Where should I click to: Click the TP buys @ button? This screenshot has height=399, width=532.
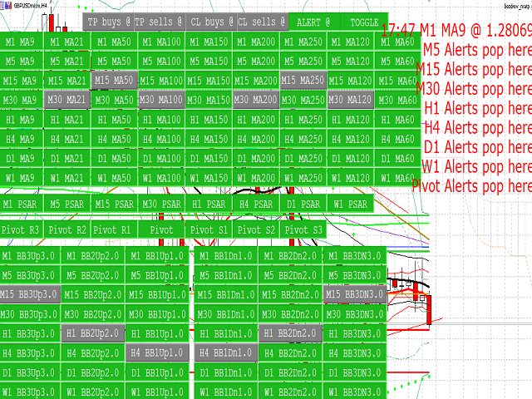108,22
